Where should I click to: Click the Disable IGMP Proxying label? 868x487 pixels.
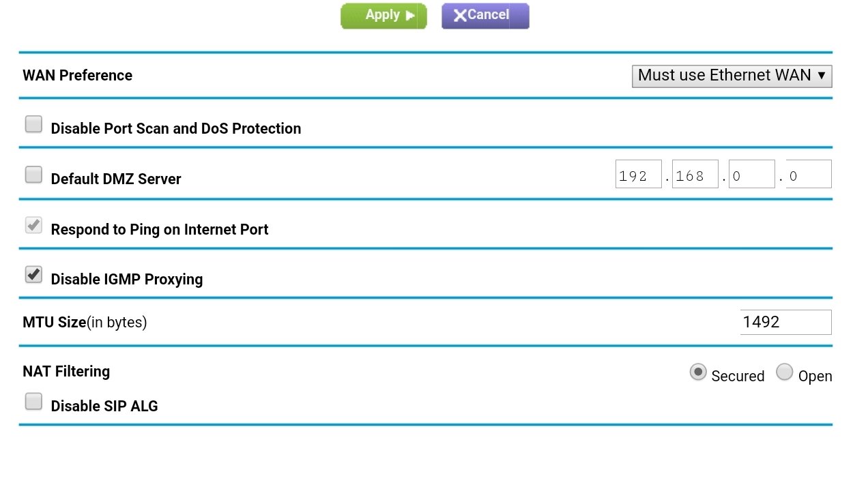point(127,280)
